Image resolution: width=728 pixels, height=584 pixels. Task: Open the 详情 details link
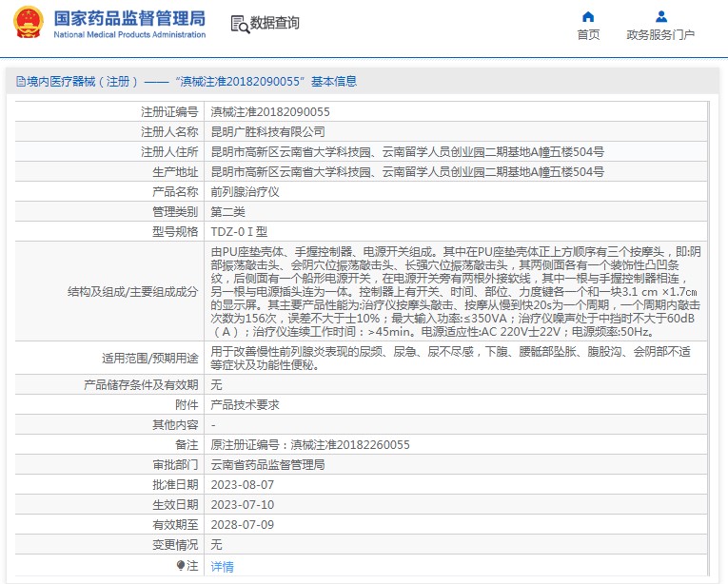click(x=222, y=566)
